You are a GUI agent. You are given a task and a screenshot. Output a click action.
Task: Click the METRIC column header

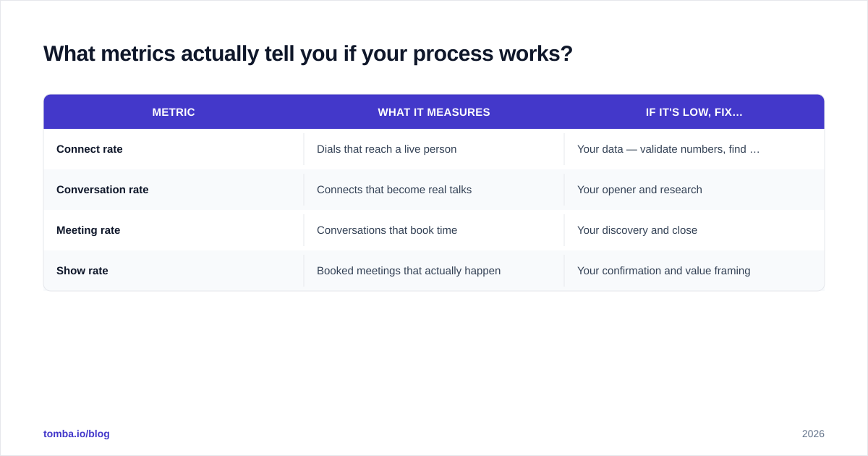point(174,112)
